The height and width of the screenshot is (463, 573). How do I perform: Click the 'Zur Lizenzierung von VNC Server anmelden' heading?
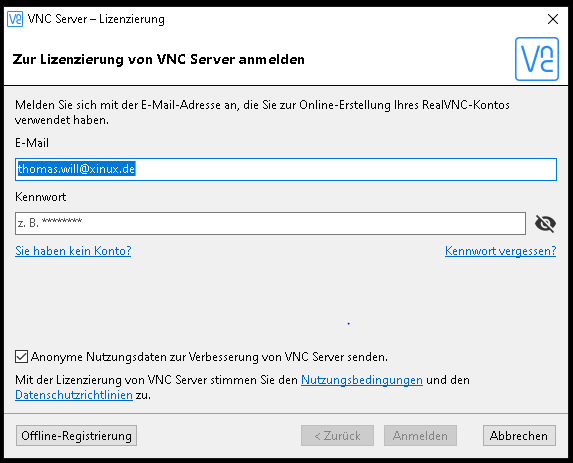coord(159,59)
